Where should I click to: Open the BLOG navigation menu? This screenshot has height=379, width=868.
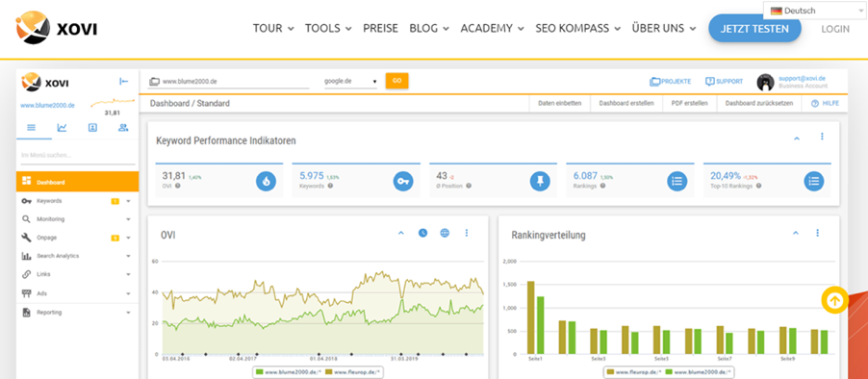(429, 28)
